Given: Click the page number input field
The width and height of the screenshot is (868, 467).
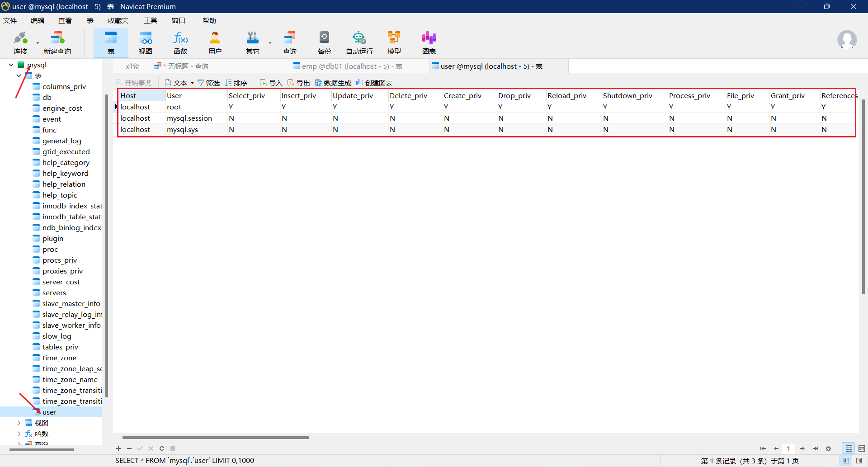Looking at the screenshot, I should click(789, 448).
